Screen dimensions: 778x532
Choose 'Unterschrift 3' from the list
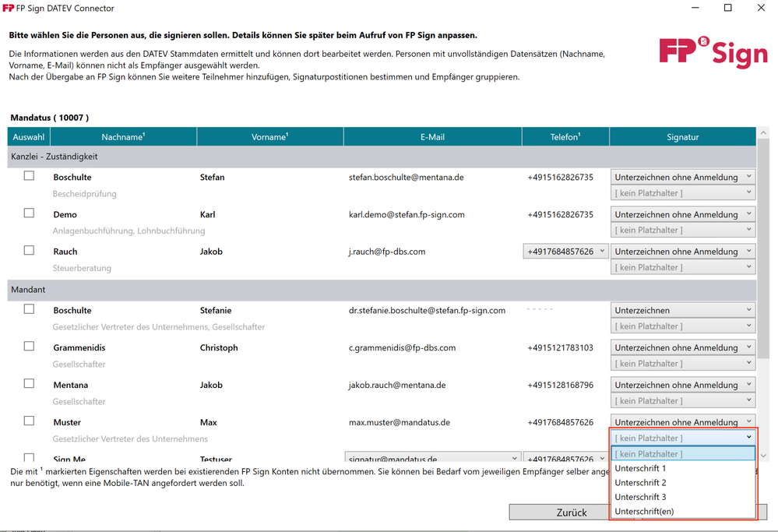click(x=683, y=497)
